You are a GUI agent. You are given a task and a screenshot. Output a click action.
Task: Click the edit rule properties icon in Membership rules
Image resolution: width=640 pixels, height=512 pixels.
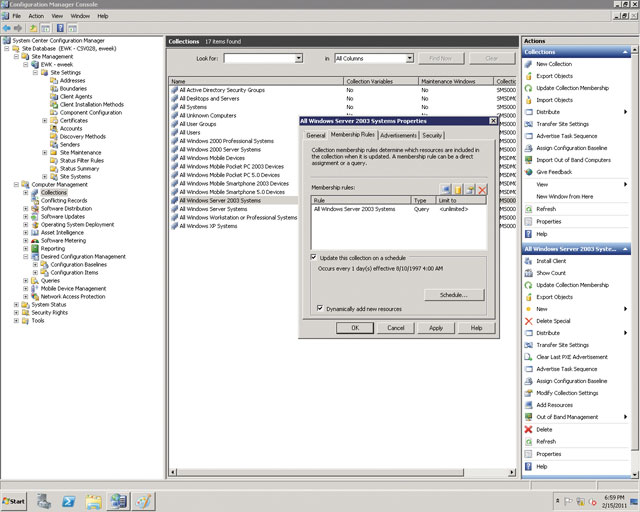click(470, 189)
